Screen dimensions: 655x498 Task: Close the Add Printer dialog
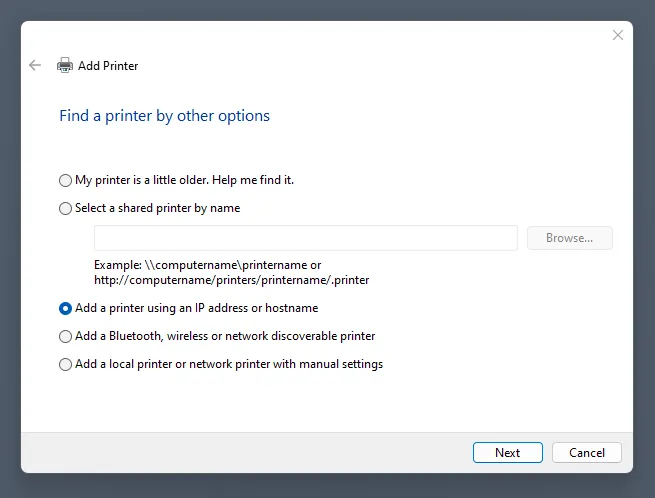(x=617, y=35)
